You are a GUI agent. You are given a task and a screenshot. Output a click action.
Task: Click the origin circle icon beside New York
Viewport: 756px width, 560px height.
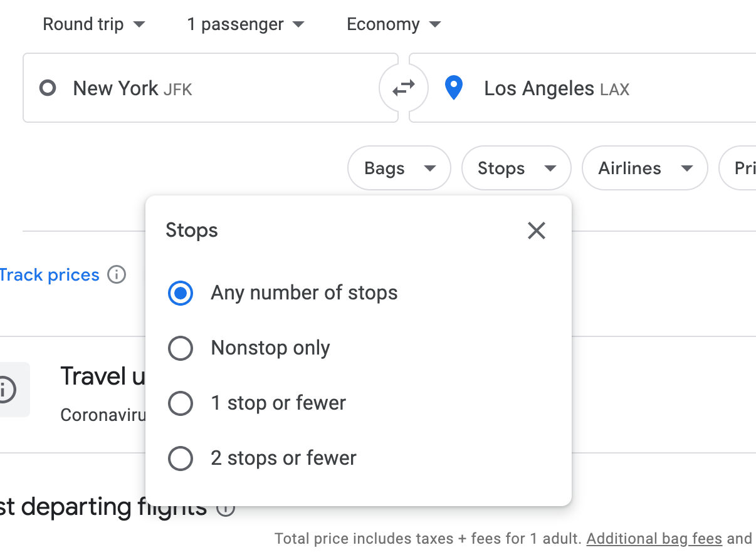48,88
